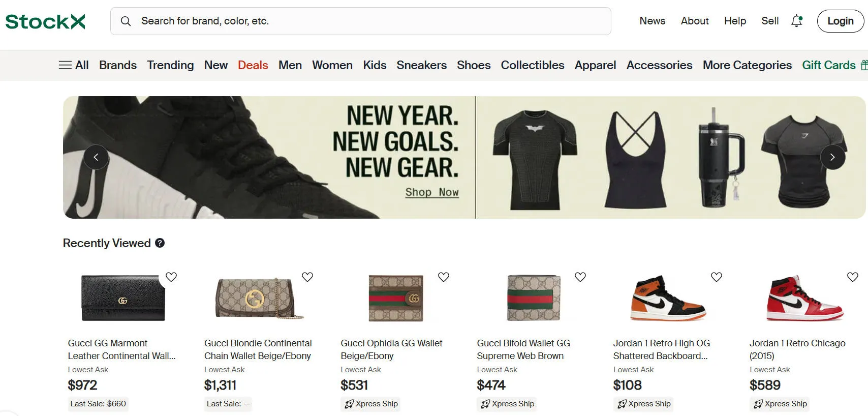
Task: Click the Gift Cards present icon
Action: click(x=863, y=65)
